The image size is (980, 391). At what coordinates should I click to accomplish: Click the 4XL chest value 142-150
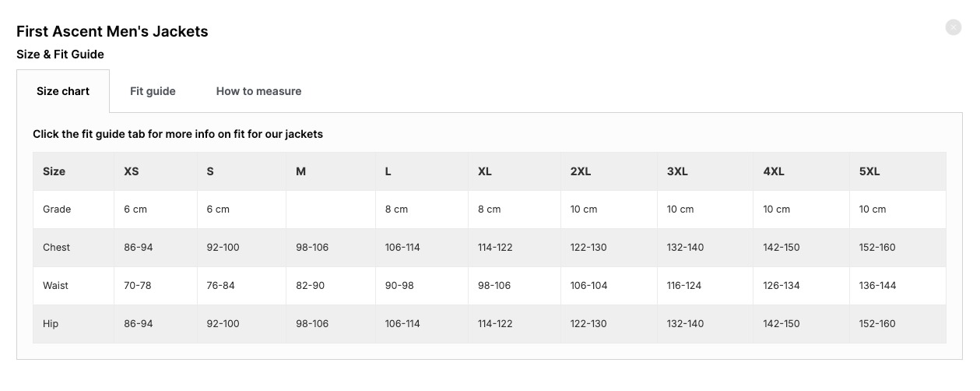782,248
